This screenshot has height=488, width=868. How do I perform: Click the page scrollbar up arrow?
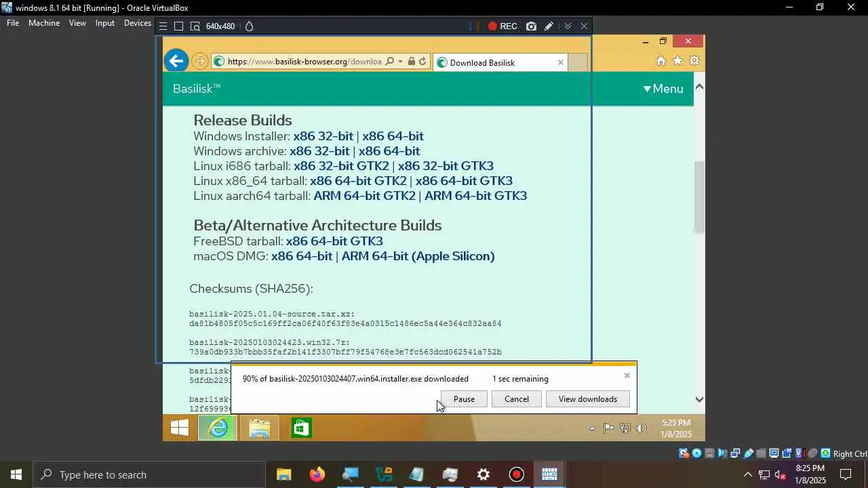click(x=699, y=87)
